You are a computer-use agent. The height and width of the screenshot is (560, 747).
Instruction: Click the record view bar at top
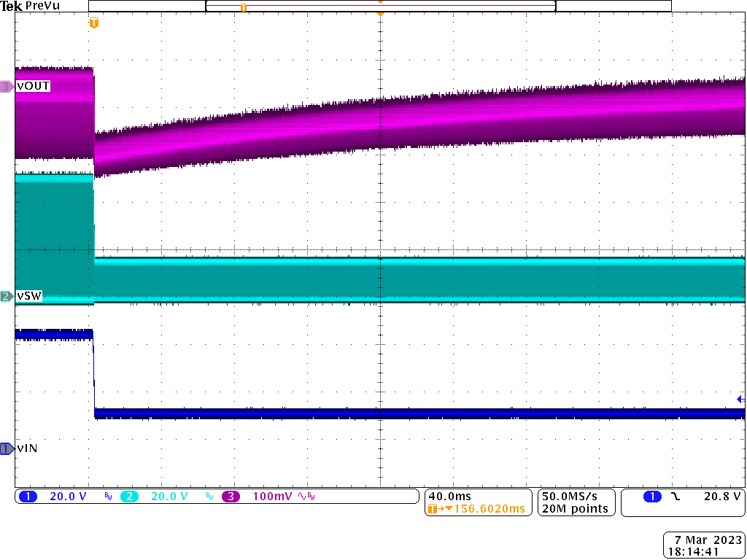379,6
